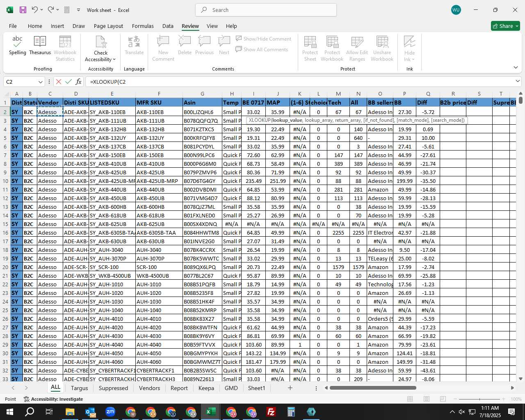Click the Check Accessibility icon
The width and height of the screenshot is (525, 420).
click(101, 42)
